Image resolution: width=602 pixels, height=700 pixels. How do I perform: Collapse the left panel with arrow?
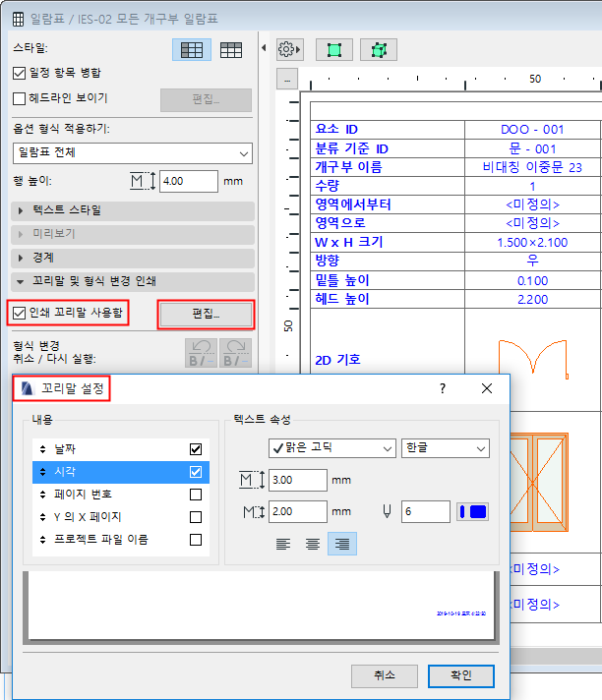pyautogui.click(x=264, y=47)
